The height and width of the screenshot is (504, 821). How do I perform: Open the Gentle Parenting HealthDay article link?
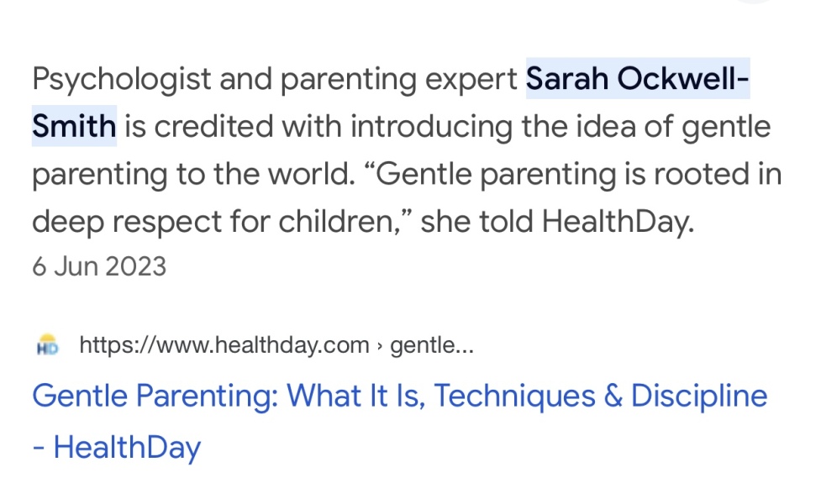399,395
